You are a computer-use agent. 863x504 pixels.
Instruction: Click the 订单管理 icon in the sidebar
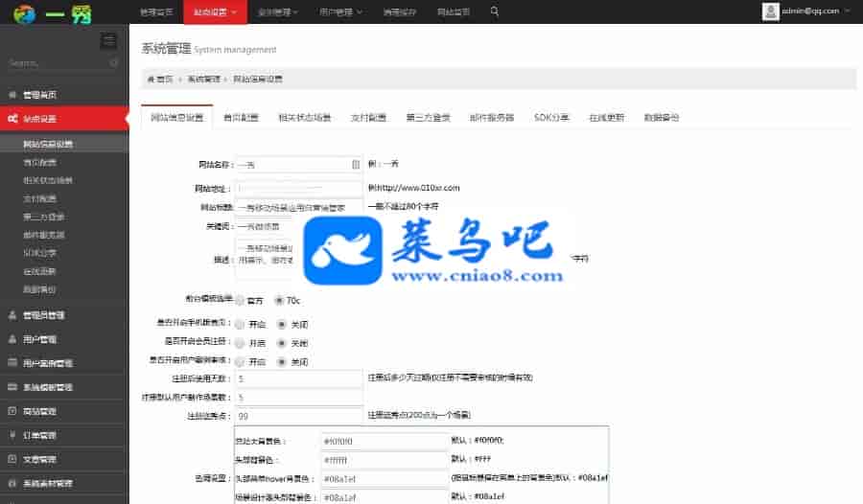tap(12, 435)
